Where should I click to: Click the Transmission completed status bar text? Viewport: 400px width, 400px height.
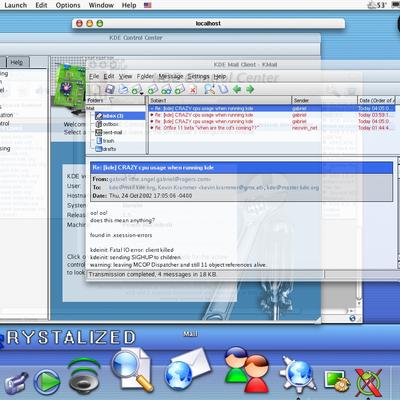(x=152, y=274)
